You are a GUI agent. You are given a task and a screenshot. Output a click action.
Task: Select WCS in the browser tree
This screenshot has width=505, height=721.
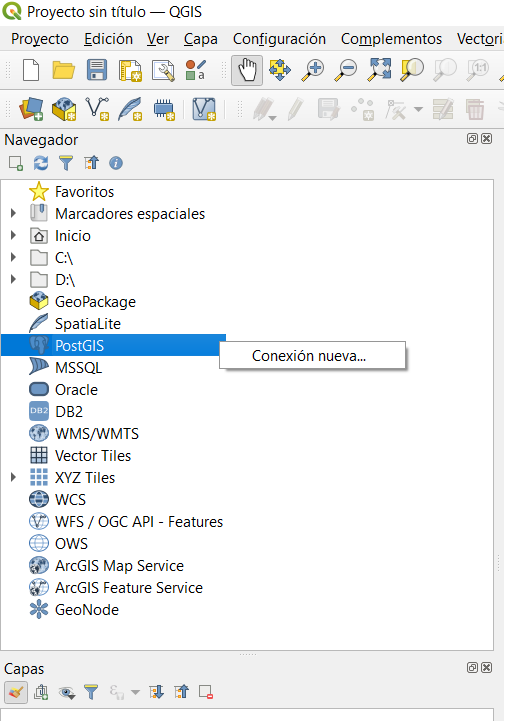[x=70, y=500]
